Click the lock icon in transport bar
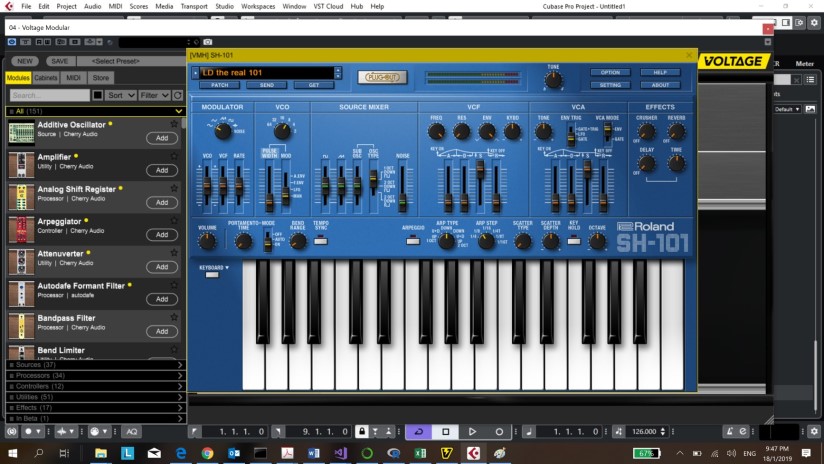Screen dimensions: 824x464 362,431
